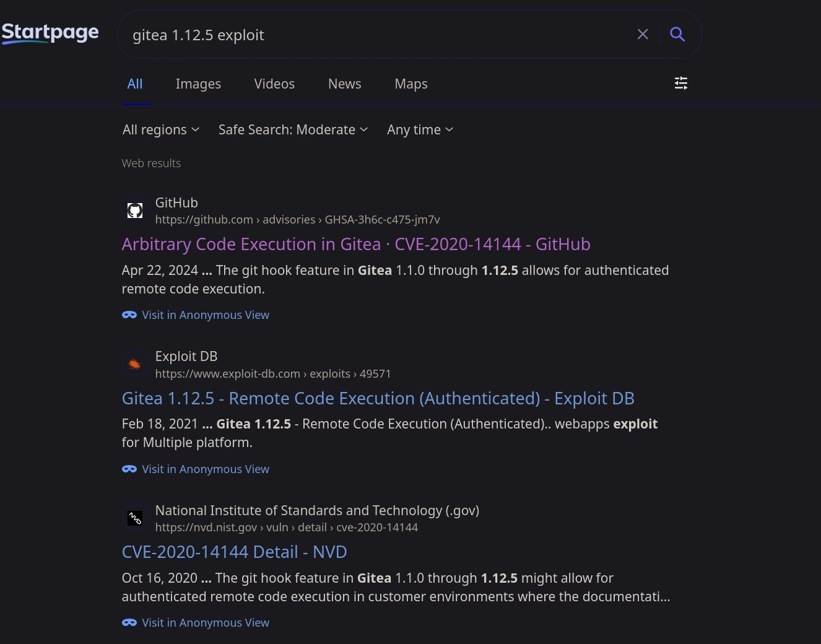Click the Exploit DB site name label
821x644 pixels.
tap(186, 356)
